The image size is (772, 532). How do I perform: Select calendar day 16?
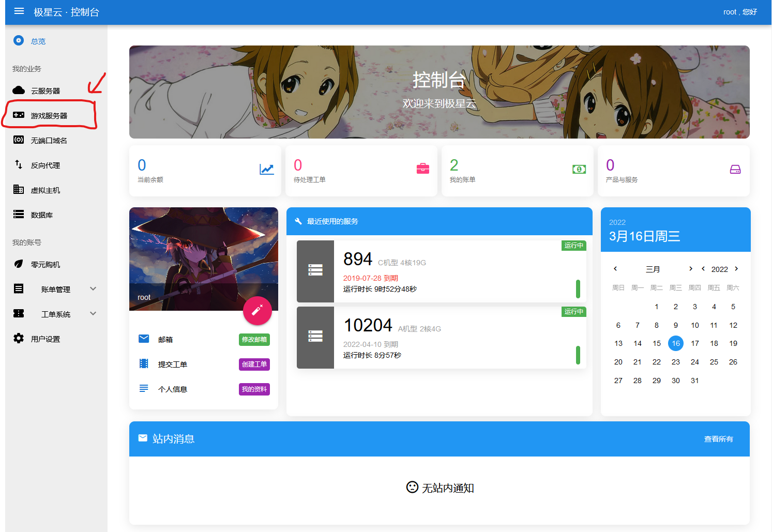pyautogui.click(x=676, y=343)
